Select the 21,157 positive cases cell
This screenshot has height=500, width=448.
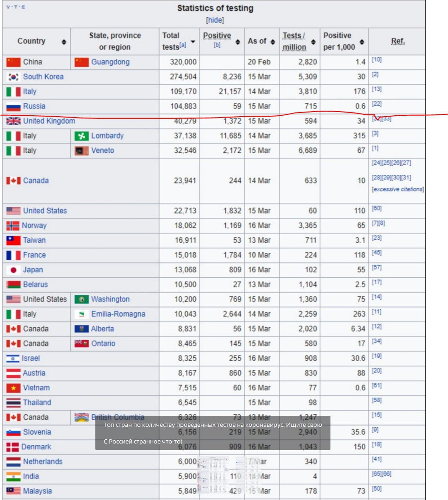[222, 92]
